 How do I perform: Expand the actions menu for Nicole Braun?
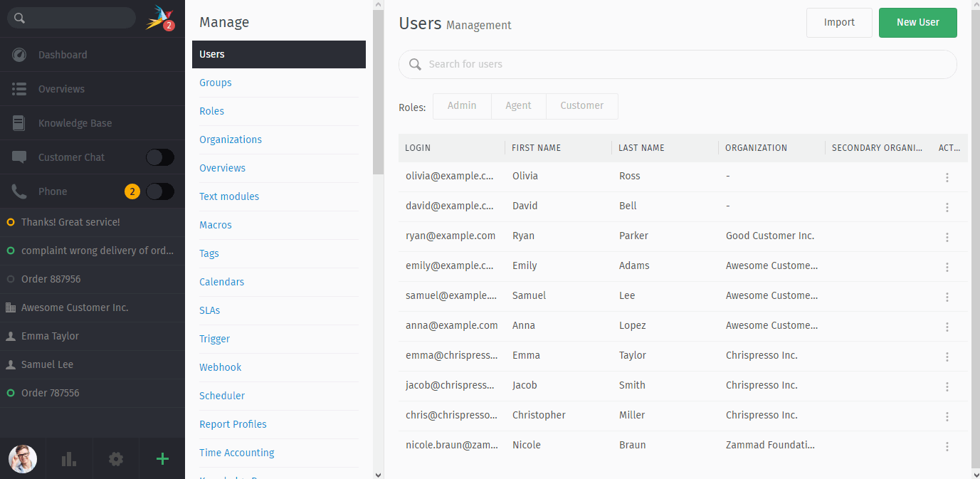point(947,446)
